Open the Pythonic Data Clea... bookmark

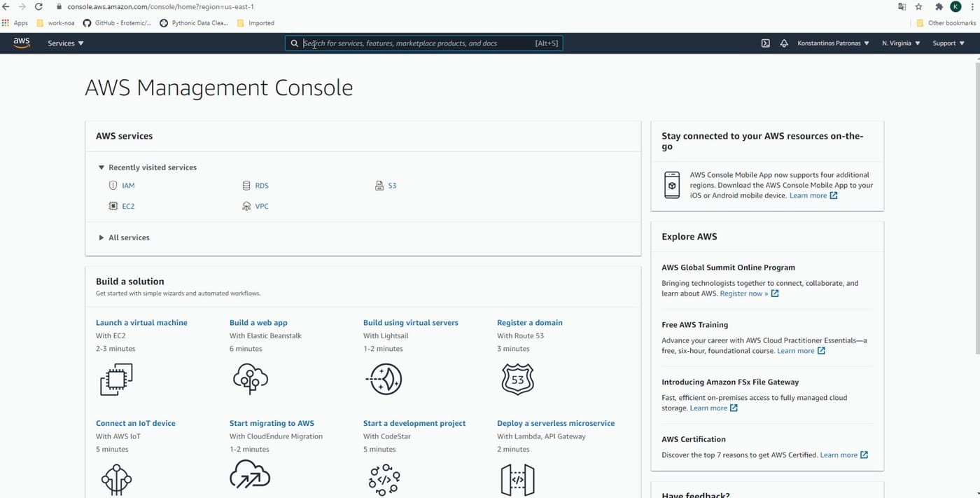(194, 22)
